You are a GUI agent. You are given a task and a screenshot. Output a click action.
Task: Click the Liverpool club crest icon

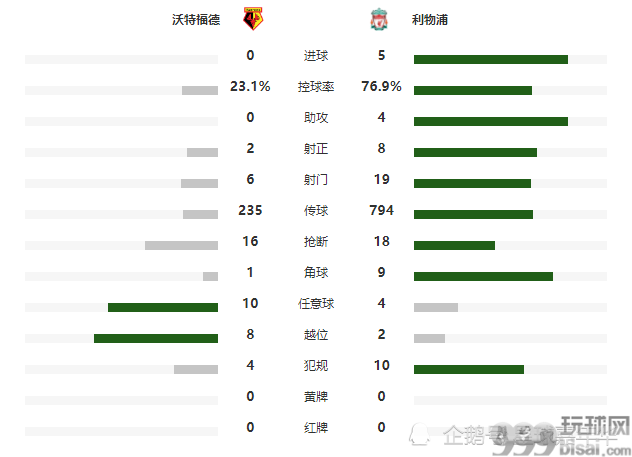pyautogui.click(x=379, y=19)
